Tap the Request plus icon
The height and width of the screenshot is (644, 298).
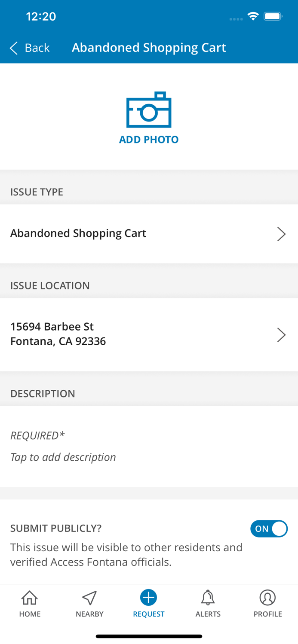(149, 597)
